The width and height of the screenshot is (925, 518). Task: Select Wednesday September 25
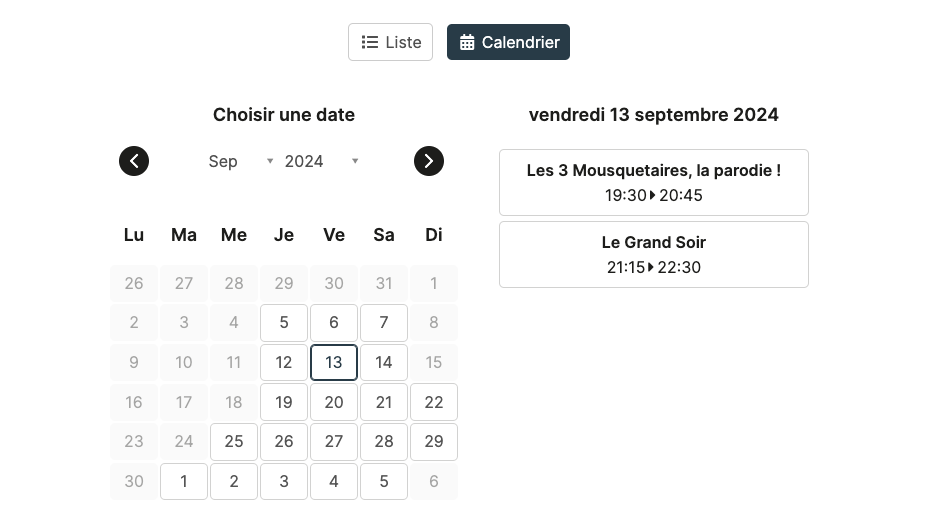pyautogui.click(x=234, y=441)
